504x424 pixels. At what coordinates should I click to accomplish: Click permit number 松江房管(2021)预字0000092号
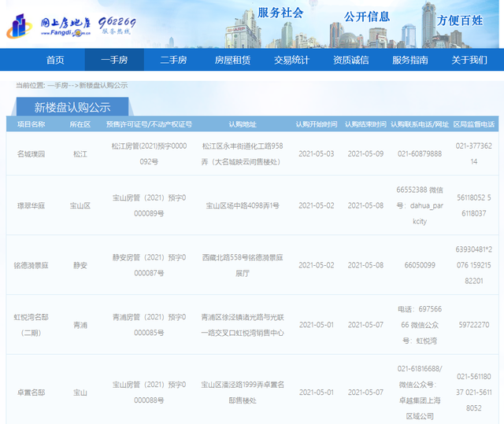coord(149,153)
